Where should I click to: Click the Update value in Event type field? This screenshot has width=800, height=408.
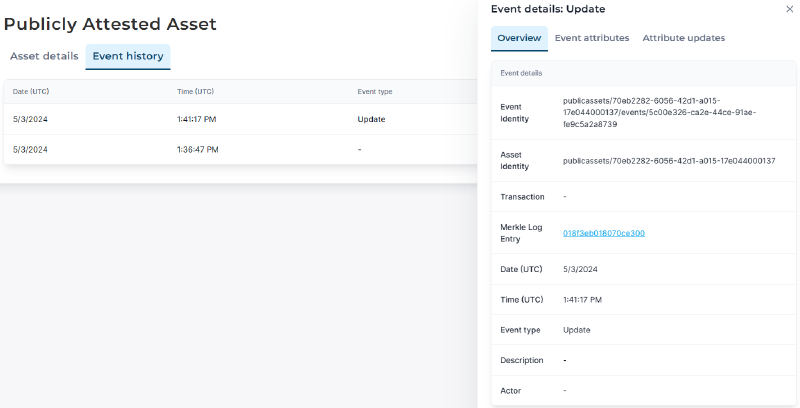coord(576,330)
